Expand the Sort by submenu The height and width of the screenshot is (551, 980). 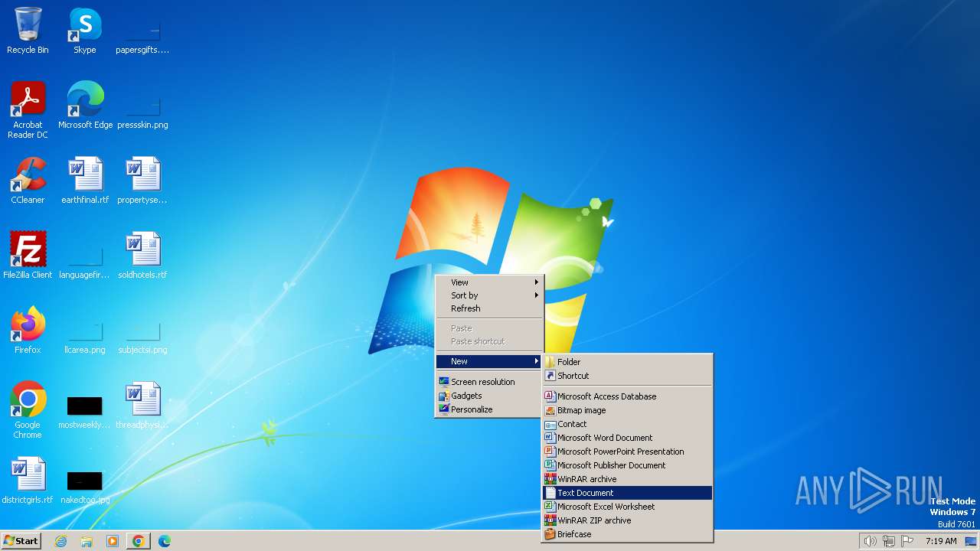click(489, 295)
